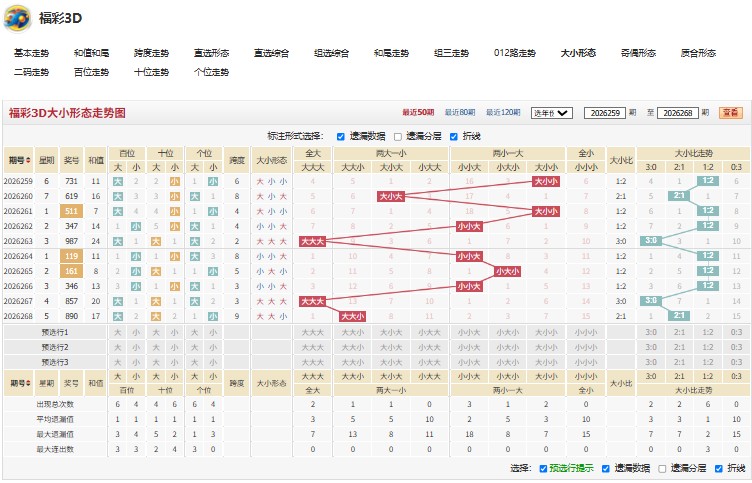This screenshot has height=483, width=752.
Task: Select 3:0 in 预选行3
Action: pos(651,362)
